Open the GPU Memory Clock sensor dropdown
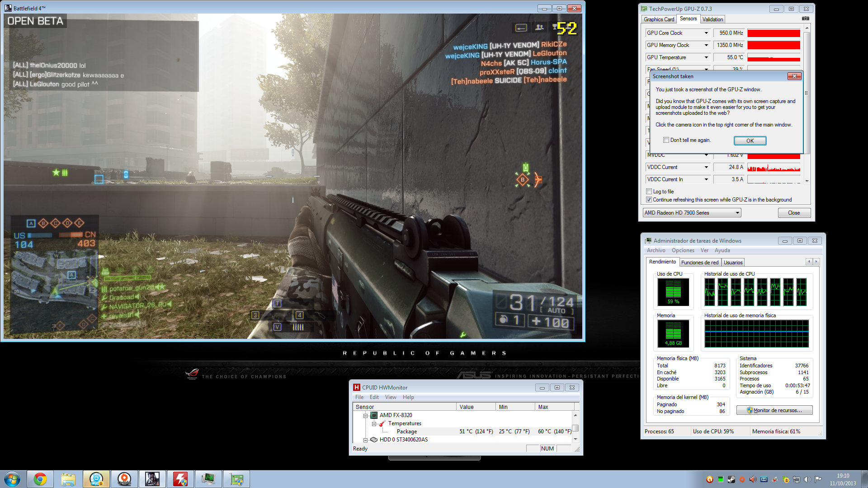This screenshot has width=868, height=488. (706, 45)
